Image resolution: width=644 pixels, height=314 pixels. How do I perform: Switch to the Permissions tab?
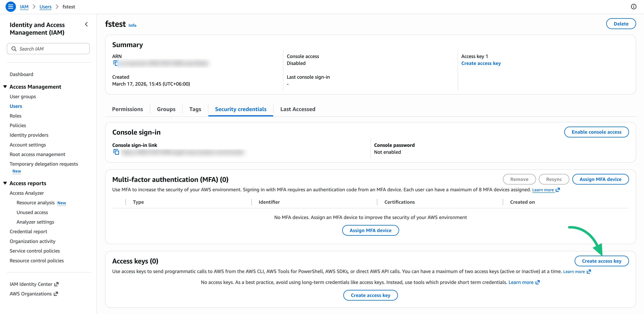pyautogui.click(x=128, y=109)
